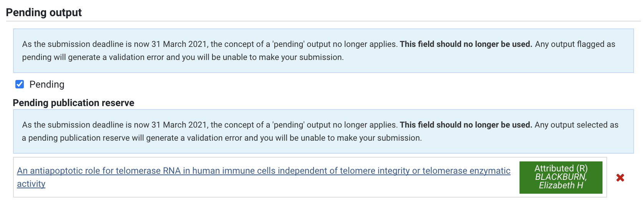Select "BLACKBURN, Elizabeth H" name in green badge

[561, 181]
